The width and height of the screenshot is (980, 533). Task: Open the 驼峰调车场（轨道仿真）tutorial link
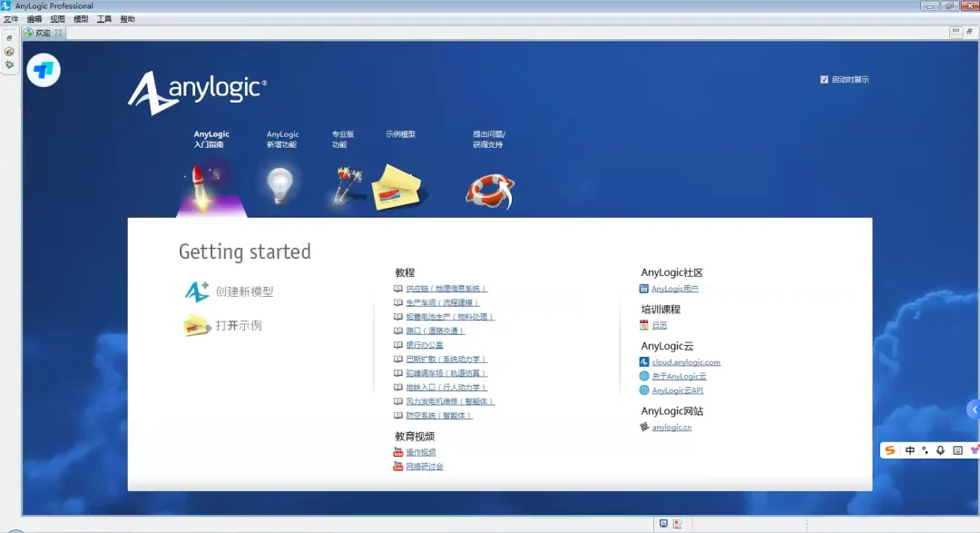pos(446,373)
